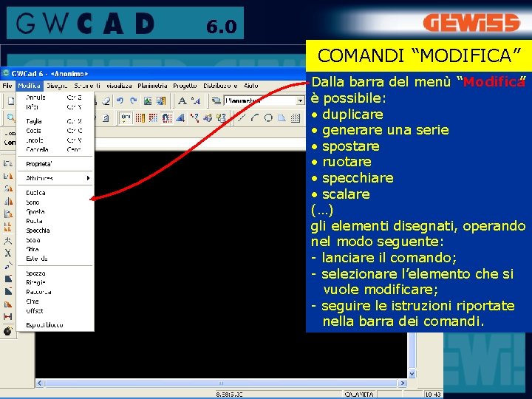Expand the Attributi submenu arrow
532x399 pixels.
coord(88,178)
